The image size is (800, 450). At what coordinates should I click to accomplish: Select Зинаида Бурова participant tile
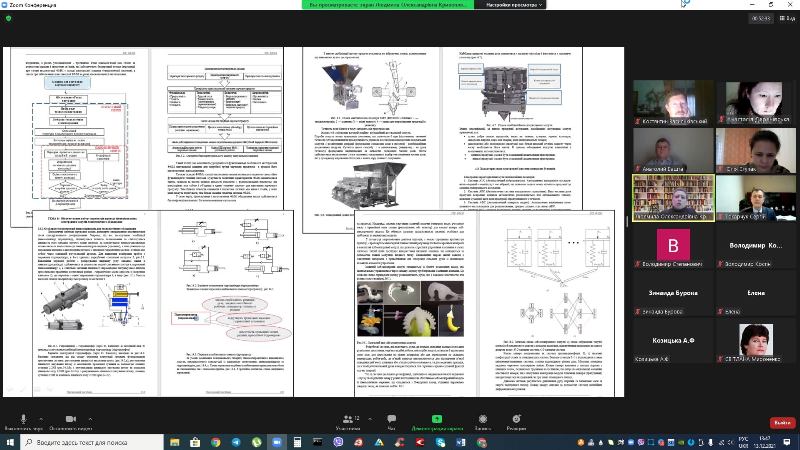(x=673, y=293)
